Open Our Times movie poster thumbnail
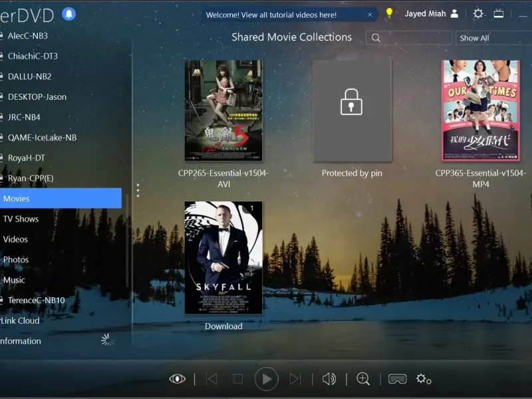The width and height of the screenshot is (532, 399). 480,110
